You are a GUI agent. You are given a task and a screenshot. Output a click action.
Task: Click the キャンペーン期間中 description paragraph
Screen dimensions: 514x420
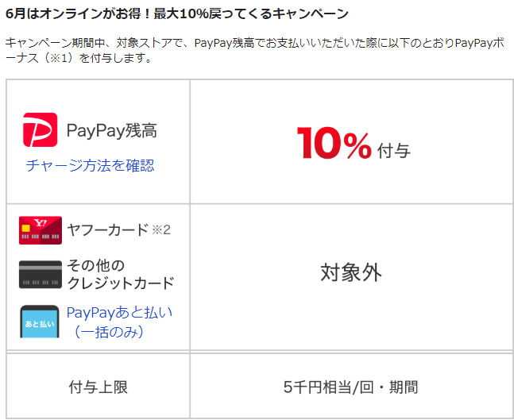click(x=255, y=51)
